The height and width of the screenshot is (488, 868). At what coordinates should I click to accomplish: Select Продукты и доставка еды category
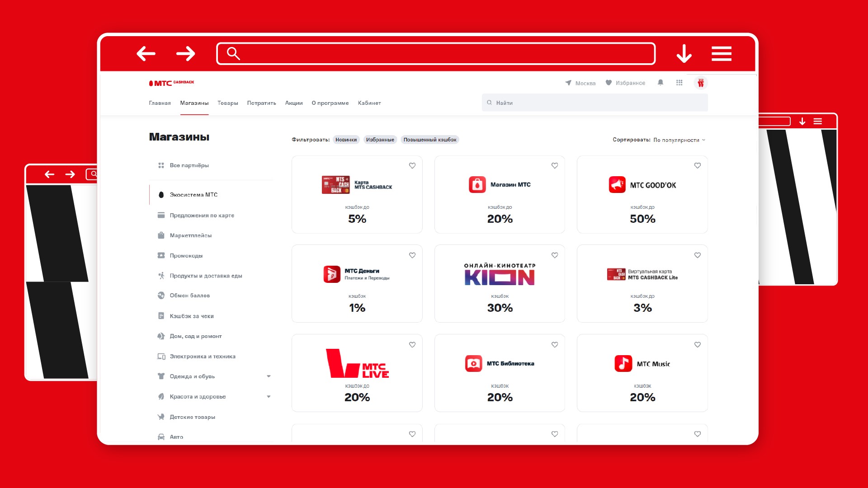coord(200,276)
